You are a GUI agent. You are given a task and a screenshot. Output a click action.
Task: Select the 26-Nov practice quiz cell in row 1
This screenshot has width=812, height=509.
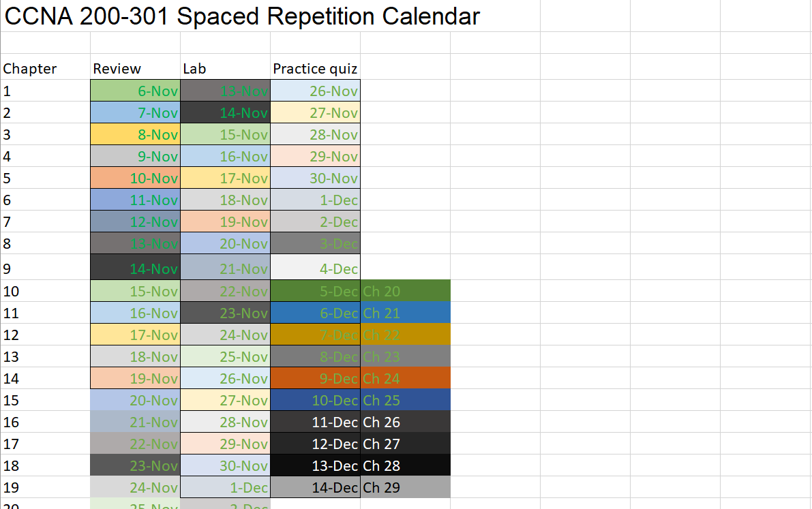pos(315,91)
